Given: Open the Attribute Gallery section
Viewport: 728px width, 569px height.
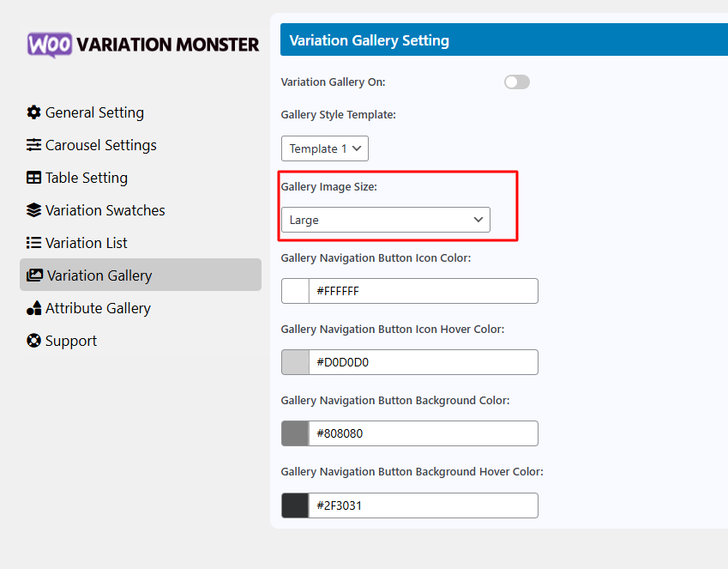Looking at the screenshot, I should click(x=88, y=308).
